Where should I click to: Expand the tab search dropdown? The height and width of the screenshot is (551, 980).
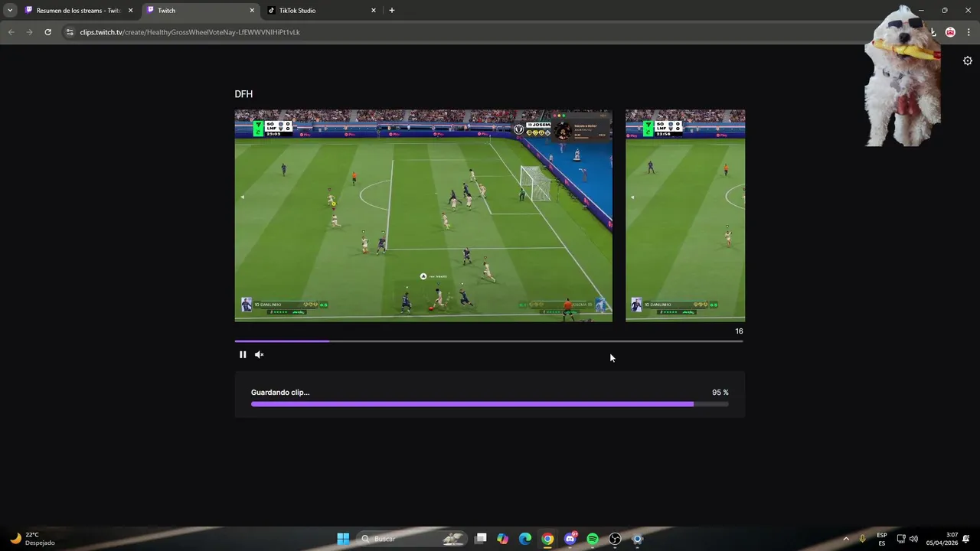click(10, 11)
